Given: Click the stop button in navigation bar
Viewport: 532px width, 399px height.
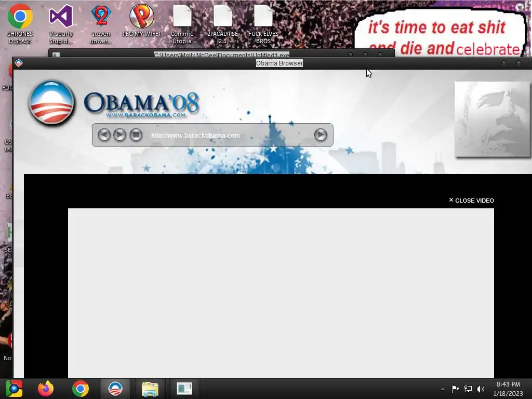Looking at the screenshot, I should [136, 135].
